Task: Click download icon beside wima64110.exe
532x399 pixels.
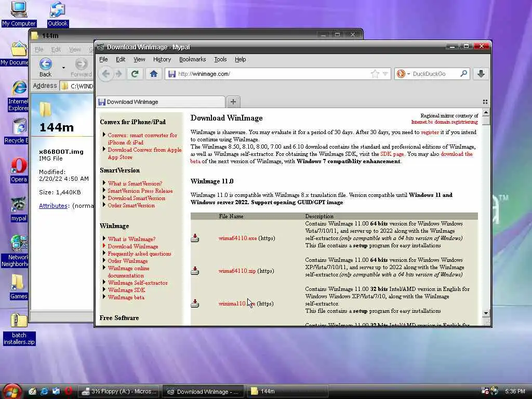Action: pyautogui.click(x=195, y=238)
